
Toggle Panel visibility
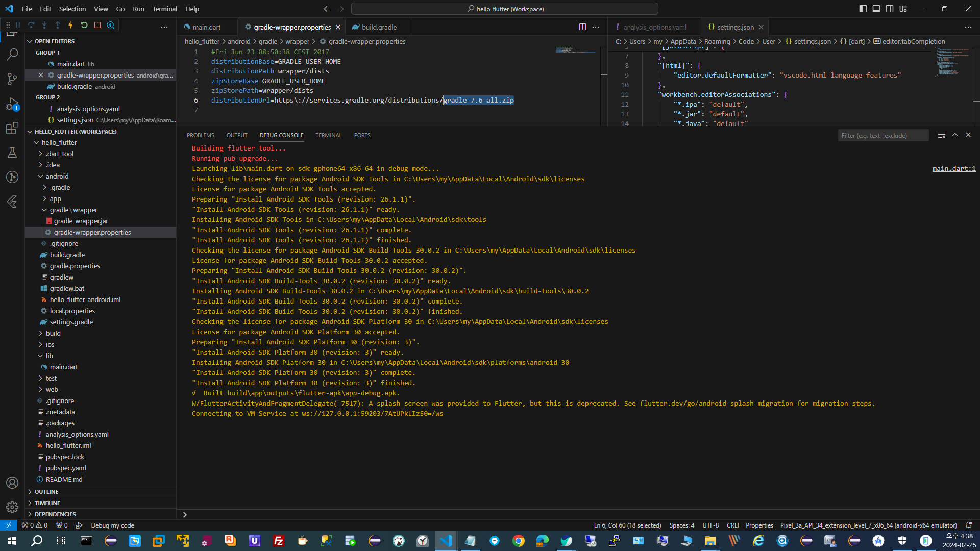pyautogui.click(x=876, y=9)
